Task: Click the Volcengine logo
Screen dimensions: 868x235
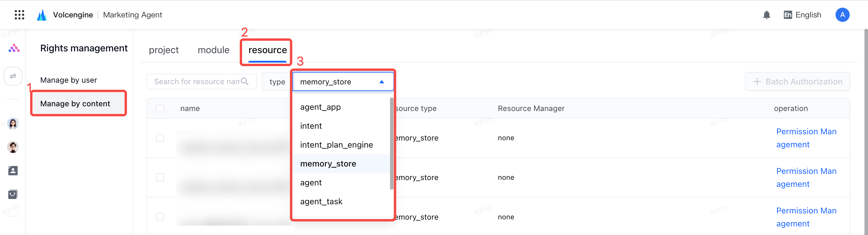Action: pos(42,15)
